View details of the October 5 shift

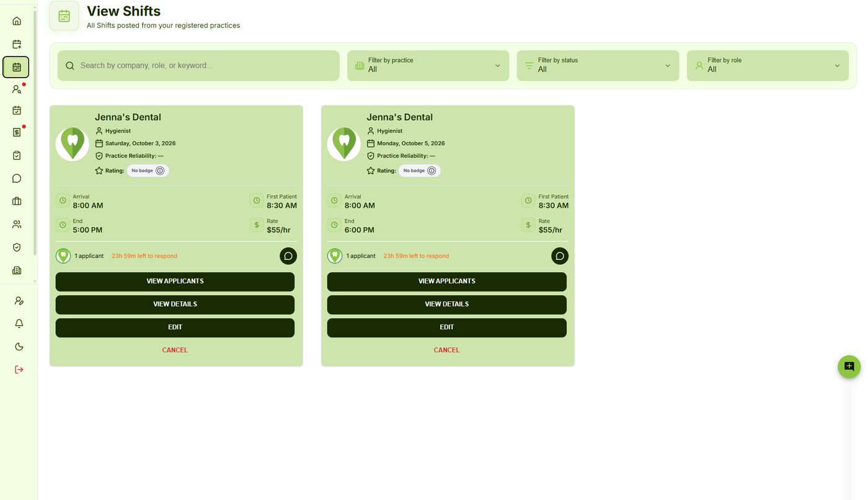[x=446, y=305]
